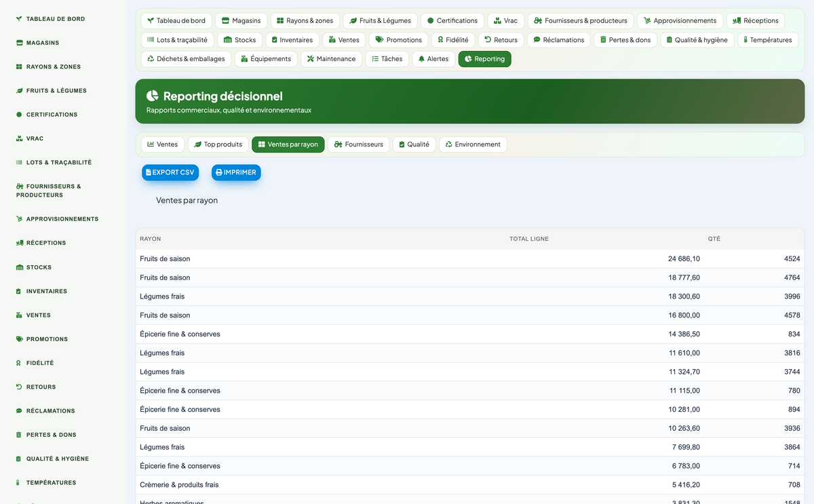Open the Environnement report tab

click(473, 144)
